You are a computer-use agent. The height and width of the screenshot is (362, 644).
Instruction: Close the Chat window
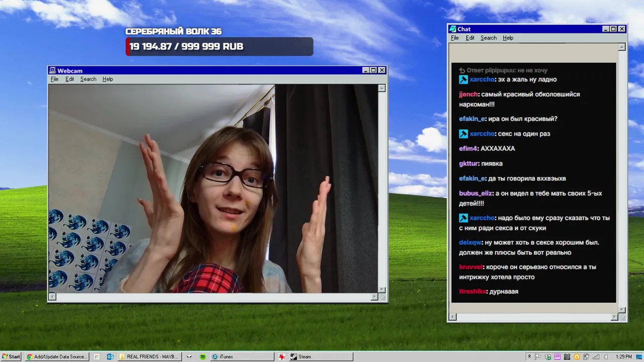pos(622,29)
